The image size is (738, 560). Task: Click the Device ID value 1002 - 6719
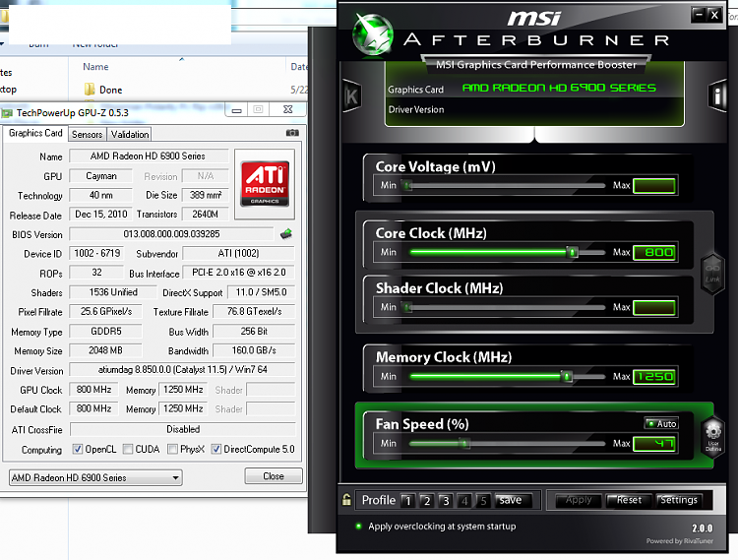(x=96, y=253)
